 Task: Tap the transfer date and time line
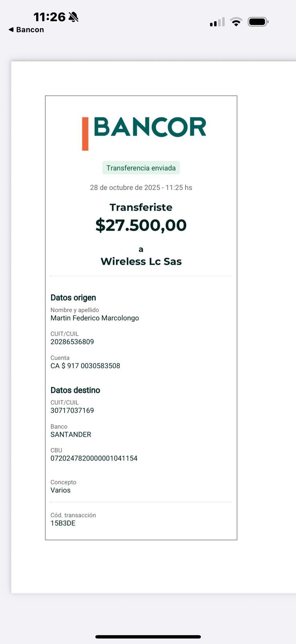tap(141, 188)
